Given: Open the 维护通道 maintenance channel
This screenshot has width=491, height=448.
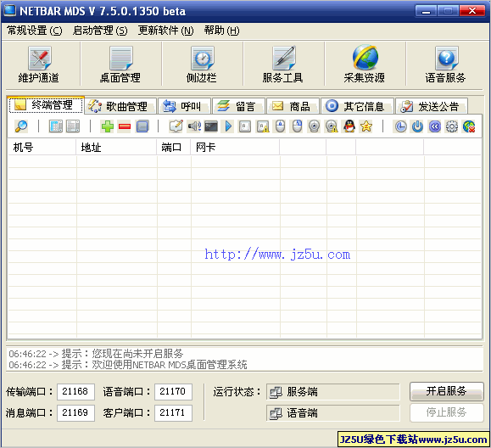Looking at the screenshot, I should 39,64.
